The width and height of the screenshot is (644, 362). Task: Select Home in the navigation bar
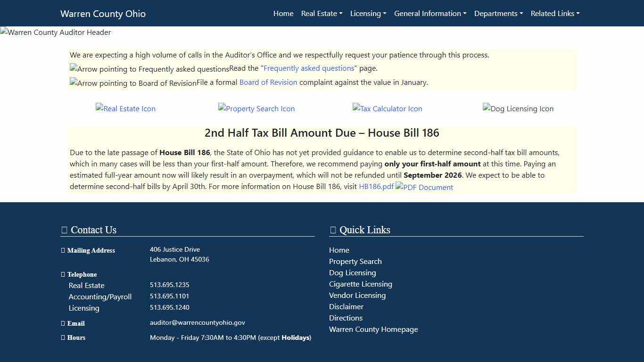[x=283, y=14]
